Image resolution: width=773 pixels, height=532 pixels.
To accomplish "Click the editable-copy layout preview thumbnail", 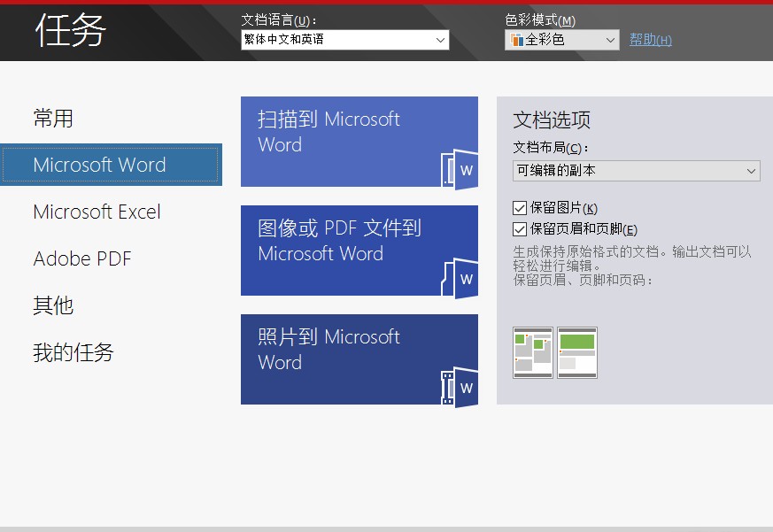I will [577, 352].
